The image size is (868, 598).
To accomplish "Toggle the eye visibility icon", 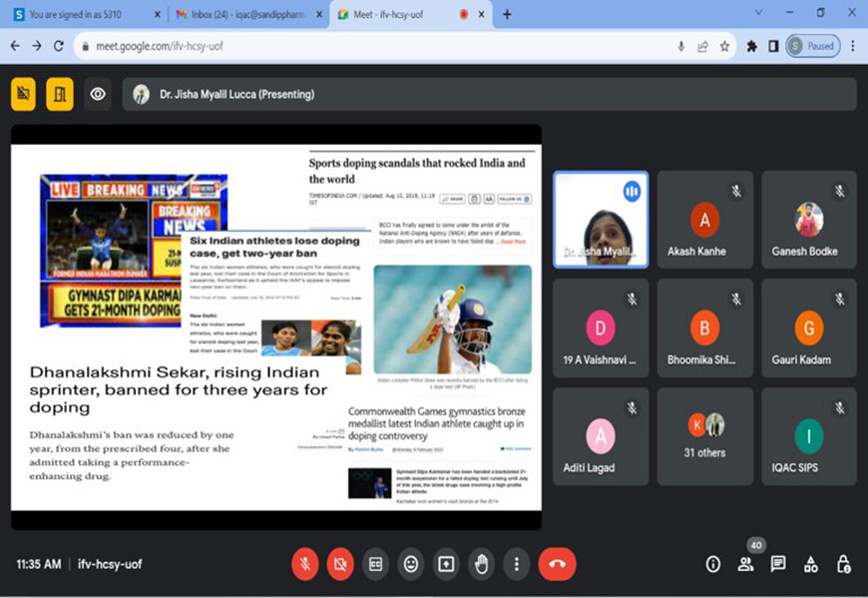I will click(x=98, y=94).
